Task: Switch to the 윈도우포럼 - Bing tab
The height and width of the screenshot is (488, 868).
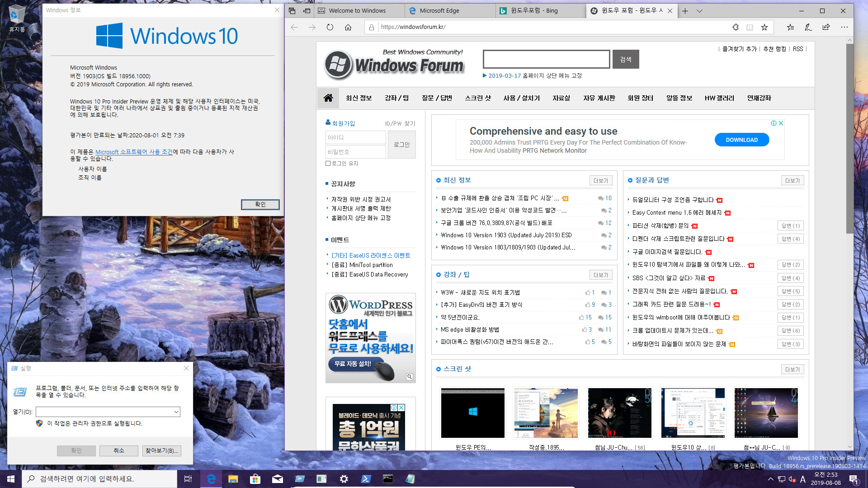Action: click(541, 11)
